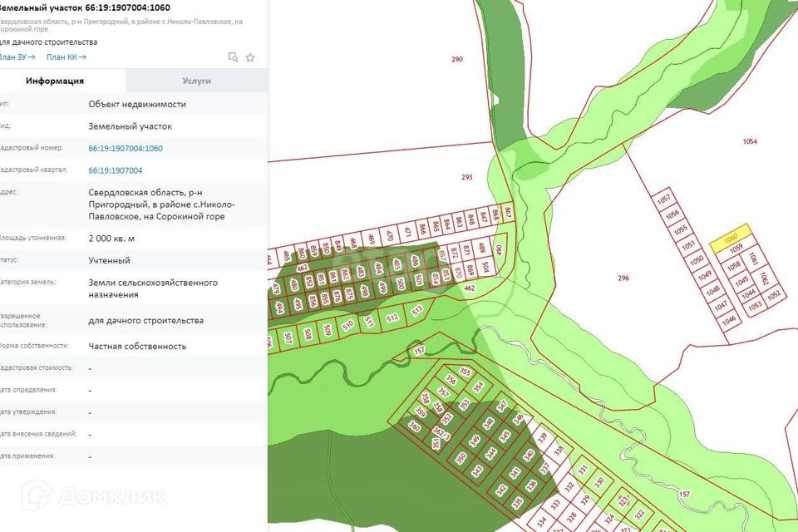798x532 pixels.
Task: Open cadastral number 66:19:1907004:1060 link
Action: [126, 149]
